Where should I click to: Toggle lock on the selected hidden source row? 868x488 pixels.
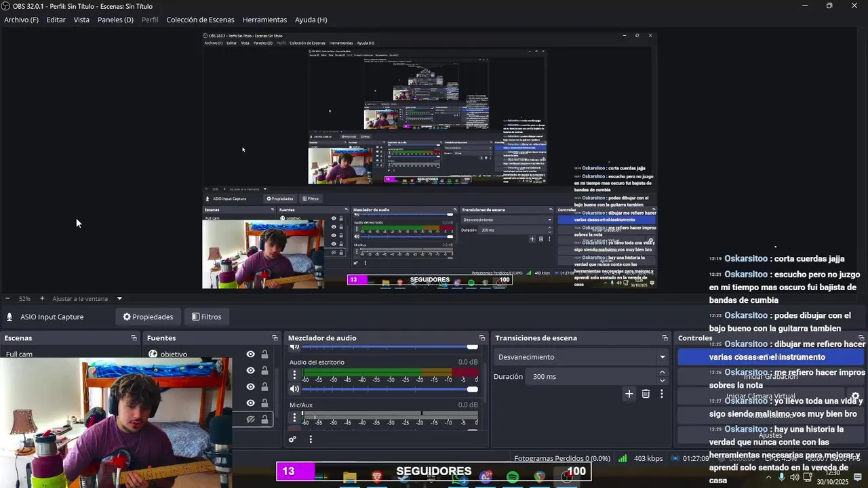(x=264, y=420)
